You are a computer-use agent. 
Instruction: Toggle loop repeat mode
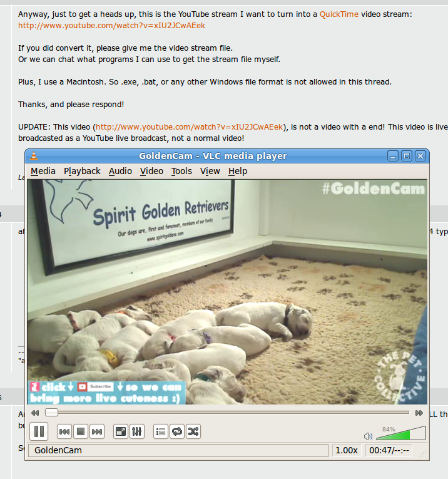[177, 431]
